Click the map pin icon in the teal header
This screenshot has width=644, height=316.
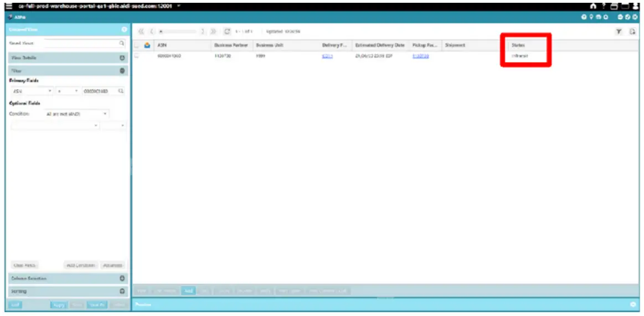(x=591, y=17)
